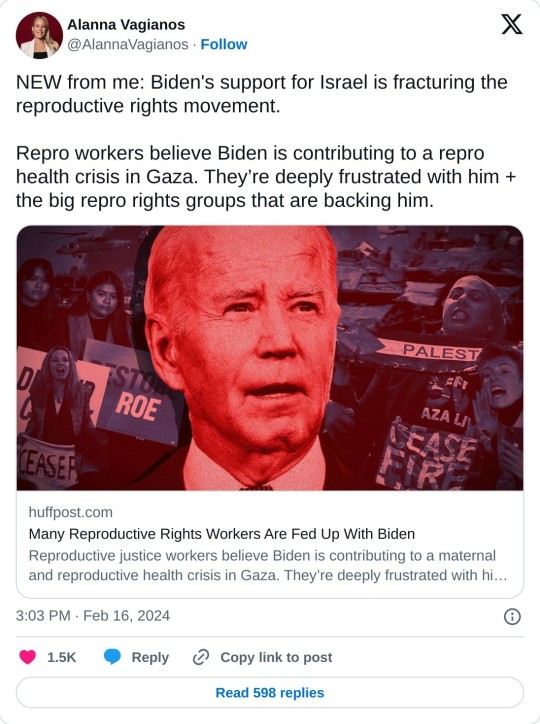Image resolution: width=540 pixels, height=724 pixels.
Task: Open the Biden article preview image
Action: (x=270, y=358)
